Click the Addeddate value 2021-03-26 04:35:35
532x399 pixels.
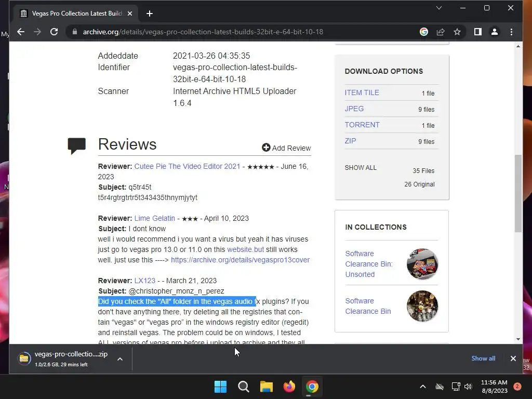tap(211, 56)
